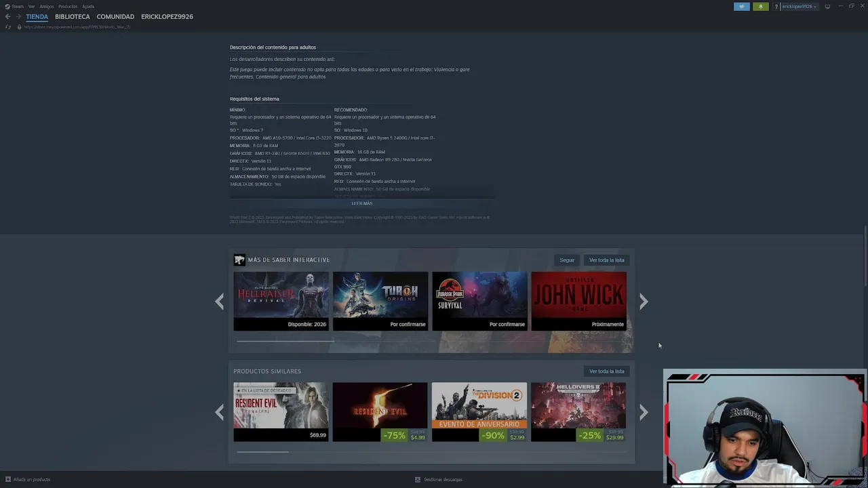868x488 pixels.
Task: Open the green notifications bell
Action: 761,6
